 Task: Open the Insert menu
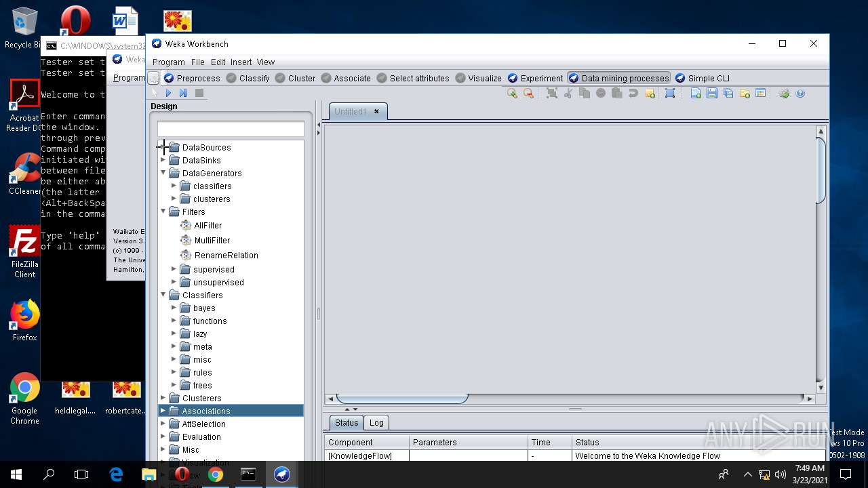point(241,62)
